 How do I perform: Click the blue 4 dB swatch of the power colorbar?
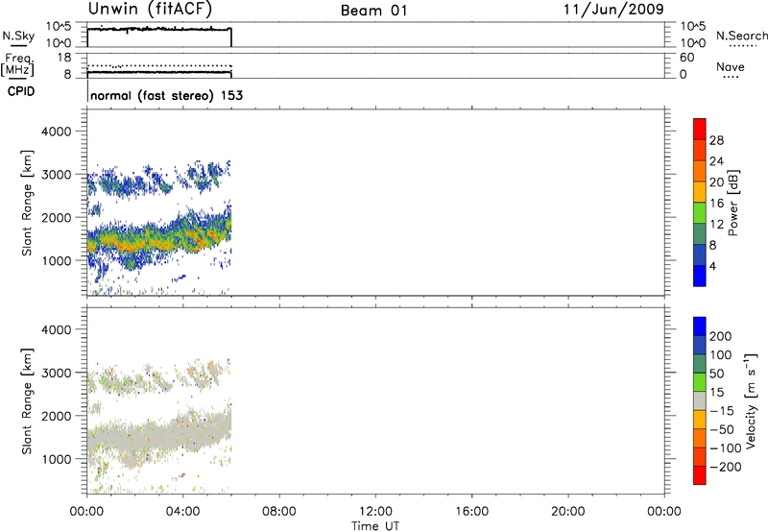click(x=700, y=275)
